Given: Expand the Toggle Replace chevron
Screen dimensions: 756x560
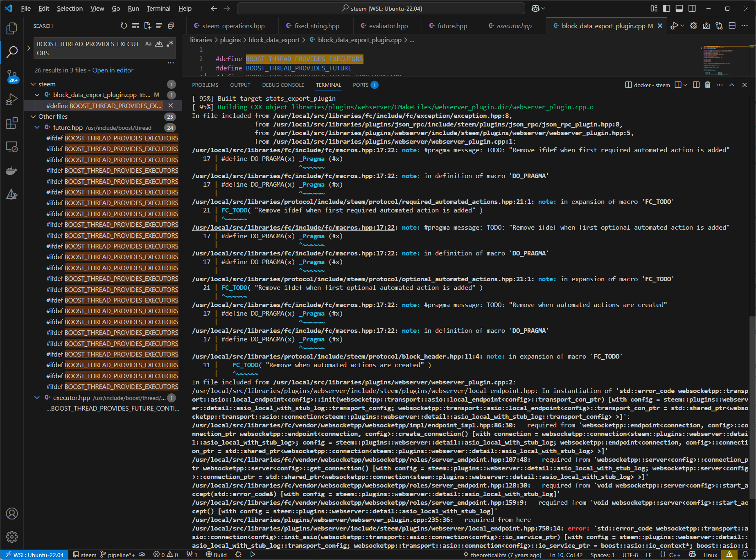Looking at the screenshot, I should (28, 48).
